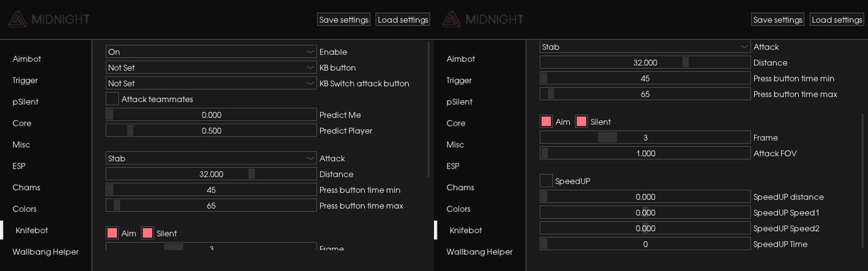Open the Trigger tab in the left window
868x271 pixels.
[x=25, y=80]
